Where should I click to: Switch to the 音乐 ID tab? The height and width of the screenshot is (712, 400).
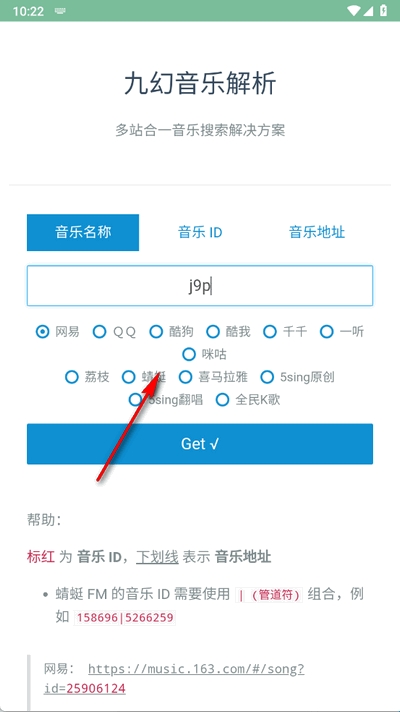(x=200, y=232)
